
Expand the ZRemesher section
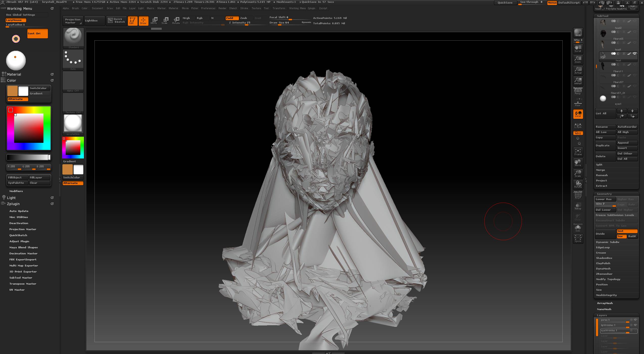point(604,274)
